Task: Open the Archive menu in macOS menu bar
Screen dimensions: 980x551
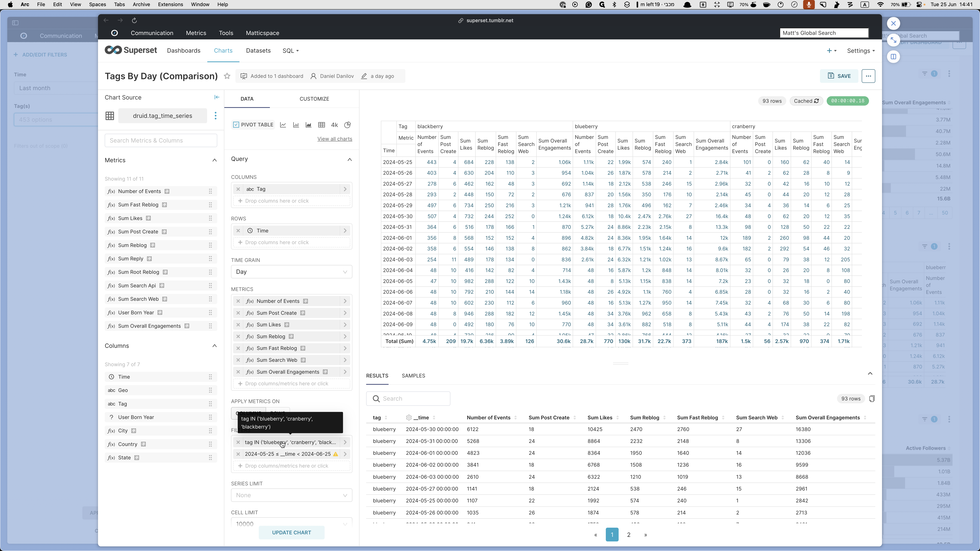Action: click(141, 5)
